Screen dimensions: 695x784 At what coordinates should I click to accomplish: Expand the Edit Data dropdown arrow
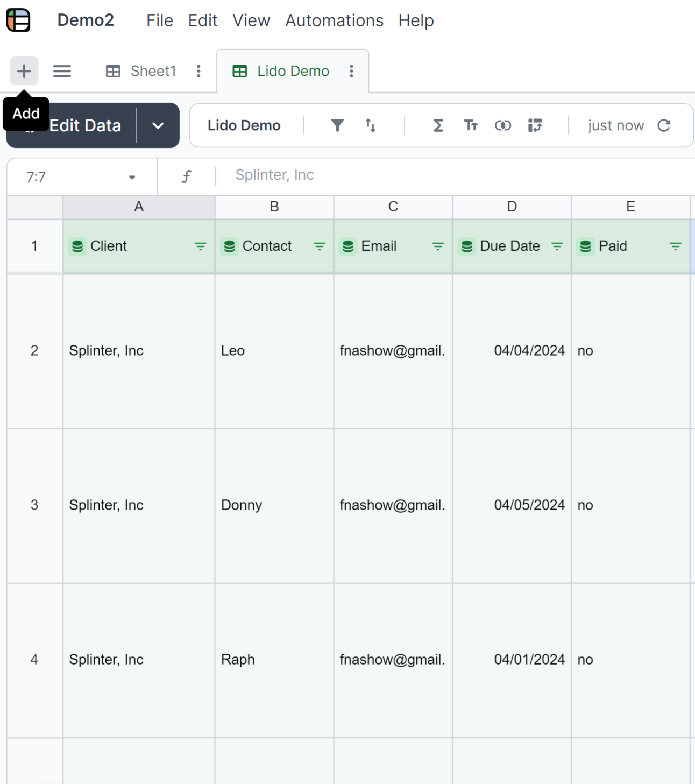[158, 125]
